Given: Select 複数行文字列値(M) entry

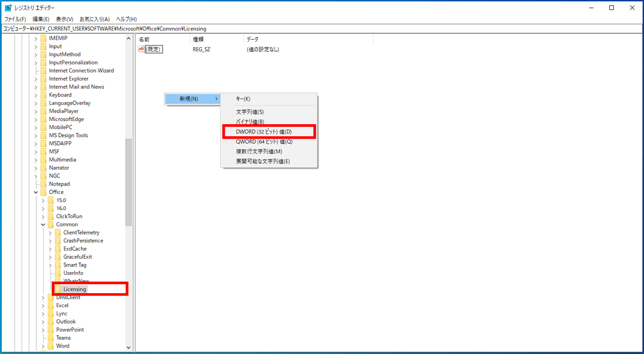Looking at the screenshot, I should [269, 151].
